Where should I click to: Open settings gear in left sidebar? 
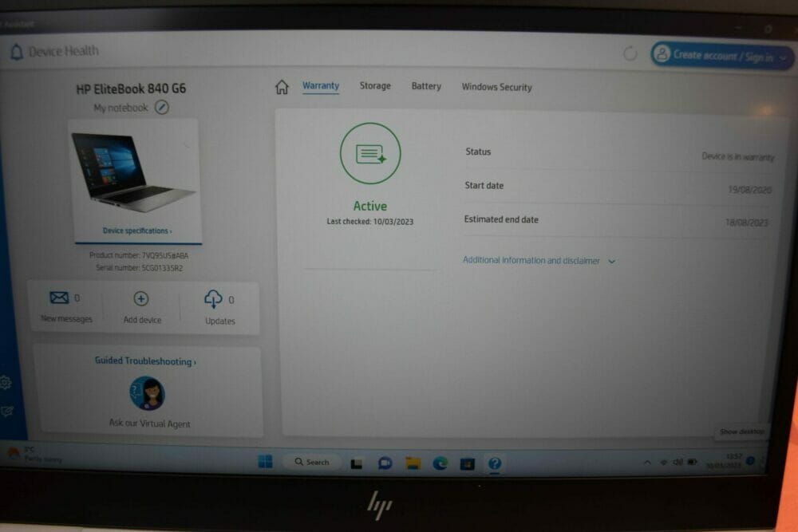pyautogui.click(x=5, y=383)
